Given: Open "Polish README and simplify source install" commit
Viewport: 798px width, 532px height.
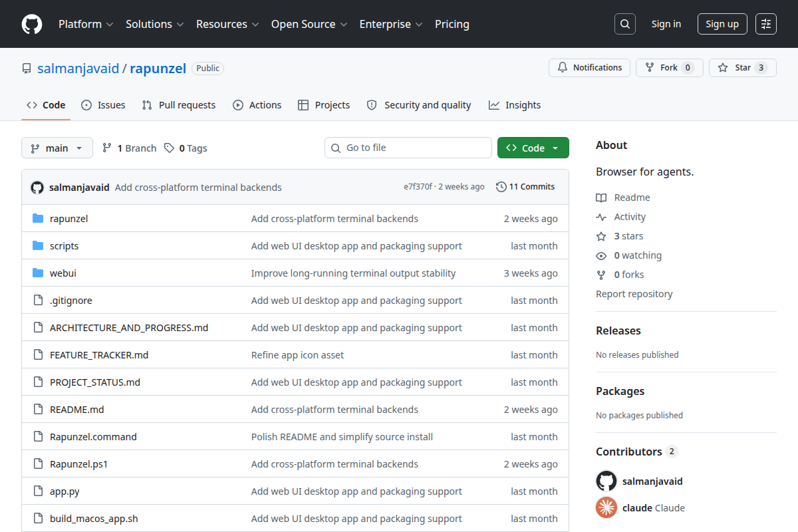Looking at the screenshot, I should pos(342,437).
